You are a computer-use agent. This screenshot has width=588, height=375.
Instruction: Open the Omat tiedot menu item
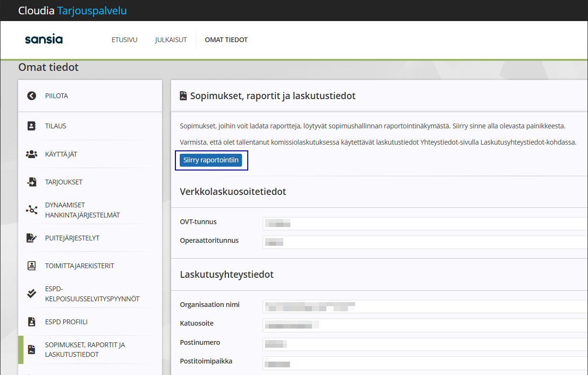coord(226,40)
